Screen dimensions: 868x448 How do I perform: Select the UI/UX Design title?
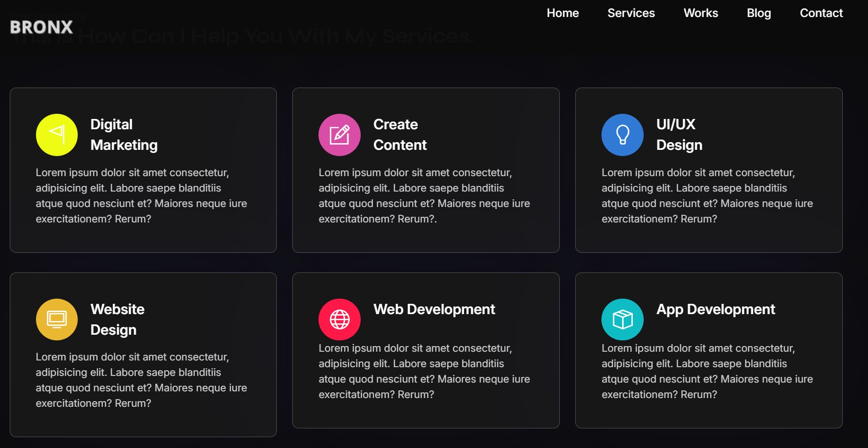[x=679, y=135]
